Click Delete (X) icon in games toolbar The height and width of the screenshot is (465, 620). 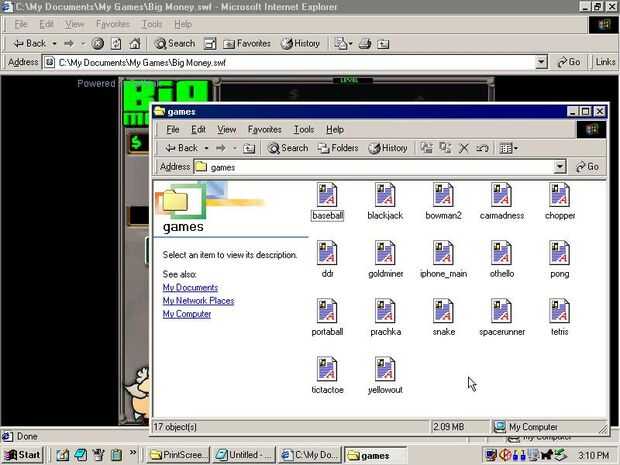464,148
